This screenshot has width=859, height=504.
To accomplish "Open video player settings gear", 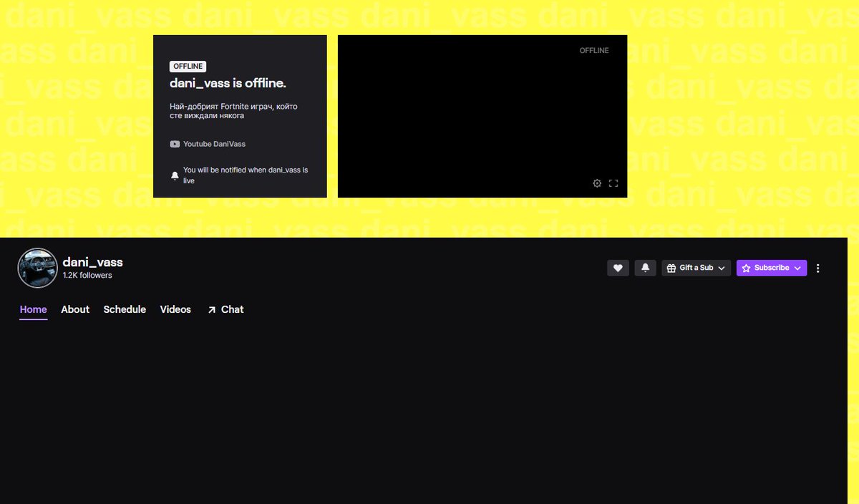I will pyautogui.click(x=597, y=183).
